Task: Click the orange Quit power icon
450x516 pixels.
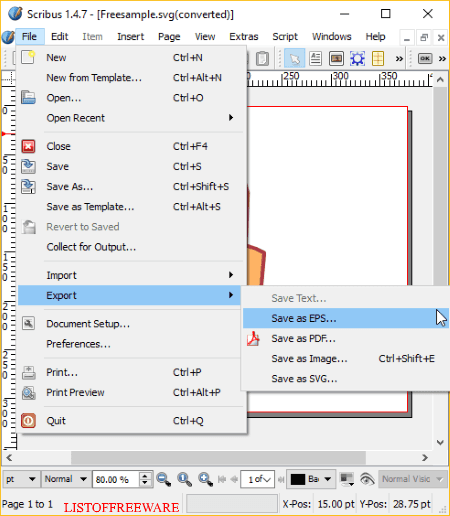Action: point(28,421)
